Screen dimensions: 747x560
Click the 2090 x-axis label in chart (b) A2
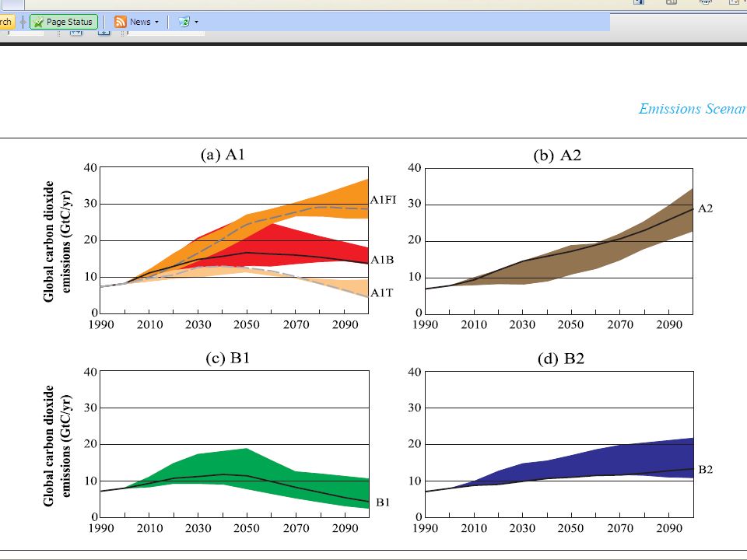tap(669, 325)
